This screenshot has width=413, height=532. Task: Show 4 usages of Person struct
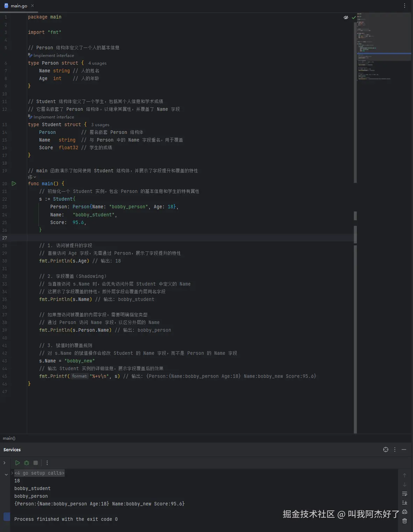[97, 63]
